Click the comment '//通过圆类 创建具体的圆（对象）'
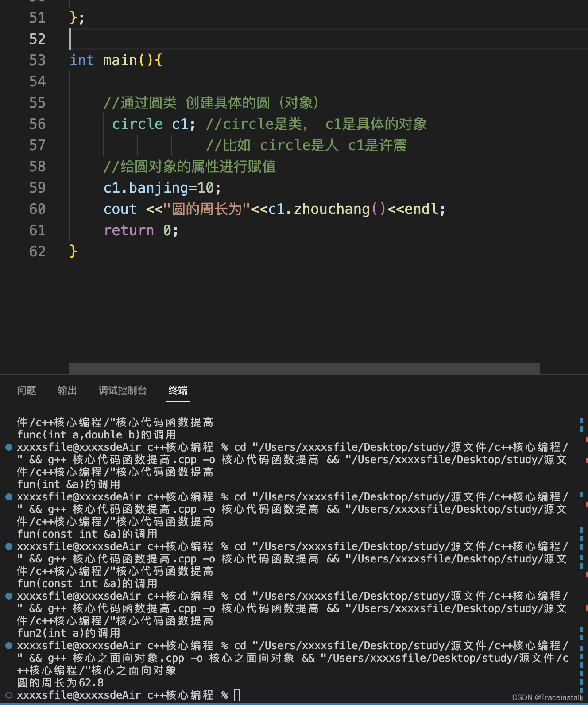 (x=211, y=103)
